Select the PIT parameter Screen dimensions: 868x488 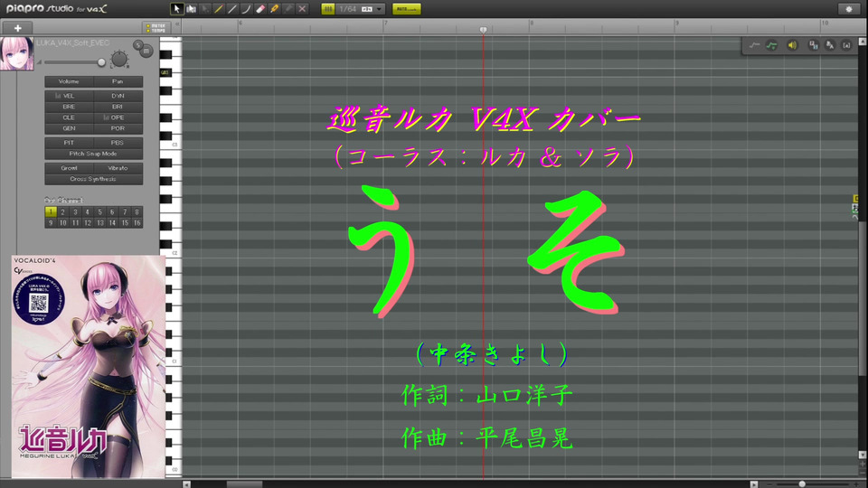click(69, 143)
